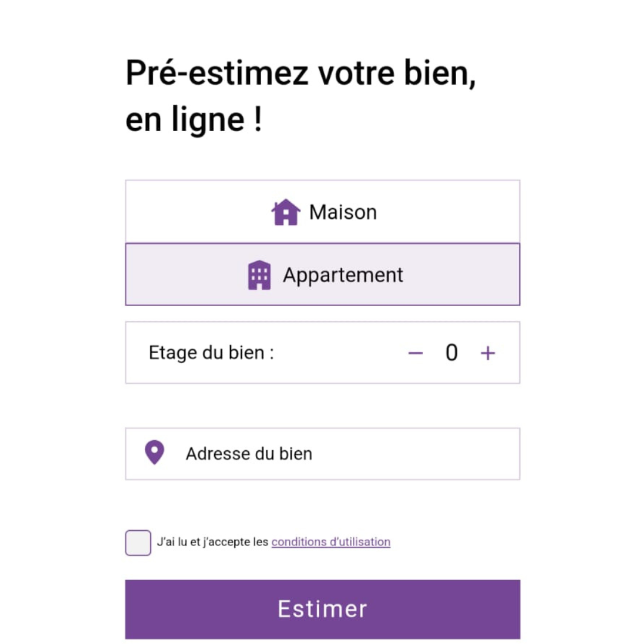Viewport: 644px width, 644px height.
Task: Click the Maison text label
Action: [x=343, y=212]
